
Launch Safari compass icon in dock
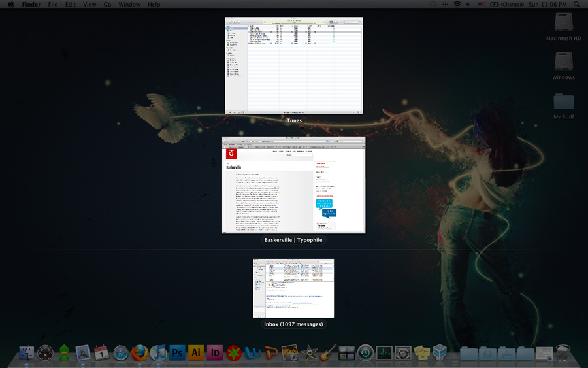point(121,353)
